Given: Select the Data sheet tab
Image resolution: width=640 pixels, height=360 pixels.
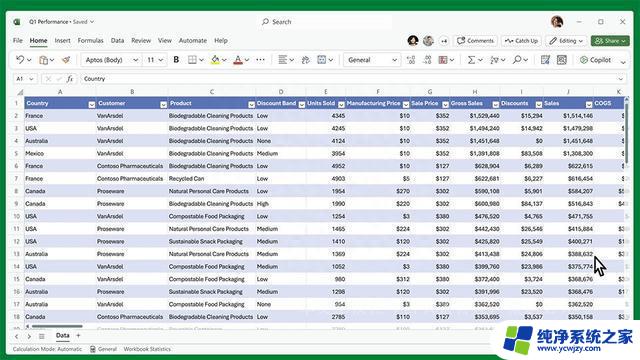Looking at the screenshot, I should 62,336.
